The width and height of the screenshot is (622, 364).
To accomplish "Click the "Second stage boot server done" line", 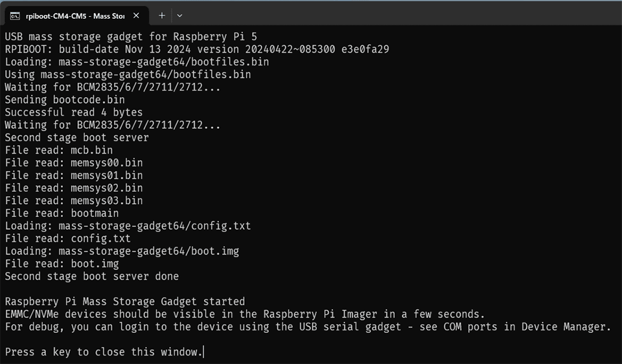I will click(x=91, y=276).
